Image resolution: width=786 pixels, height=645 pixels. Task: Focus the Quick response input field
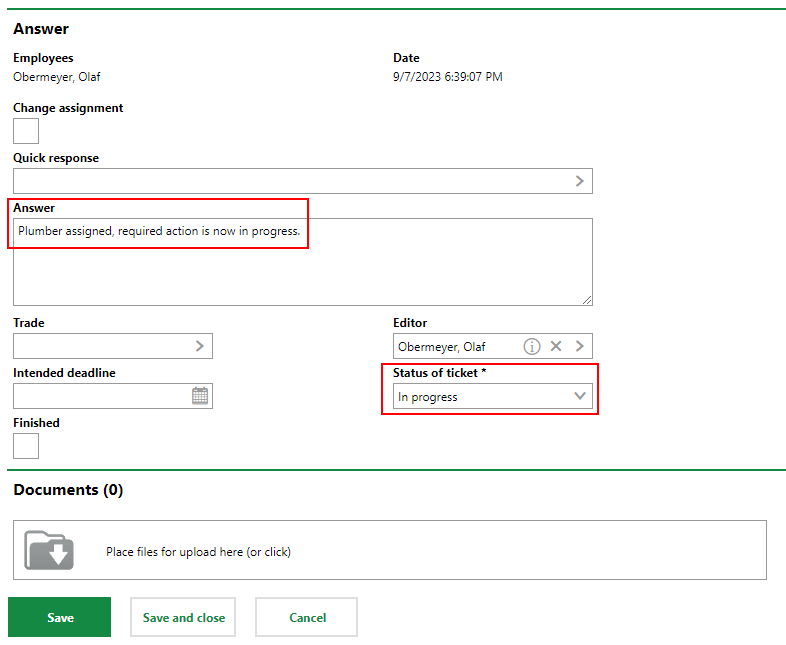pos(290,181)
